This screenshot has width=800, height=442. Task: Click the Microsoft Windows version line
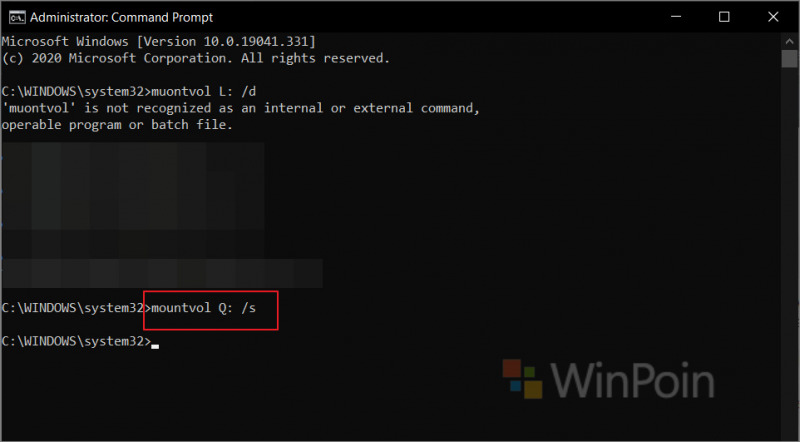pos(160,41)
